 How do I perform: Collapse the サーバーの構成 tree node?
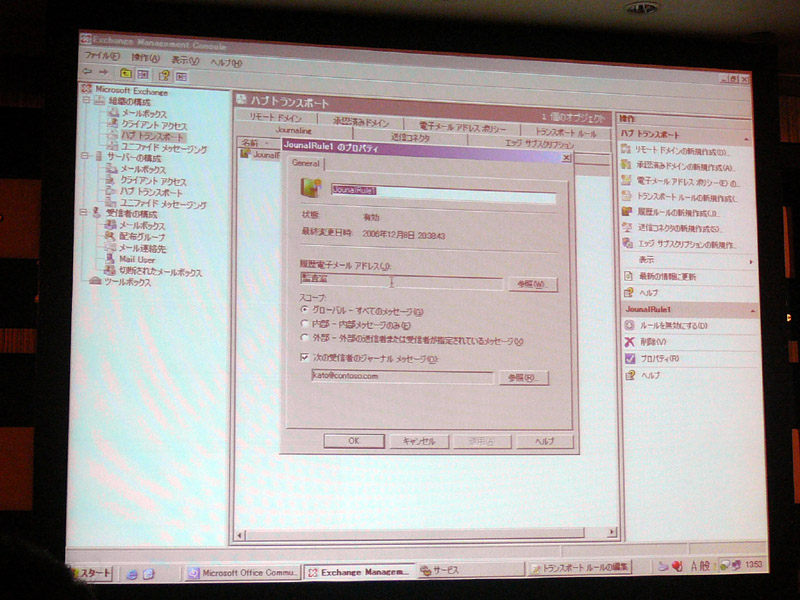85,156
